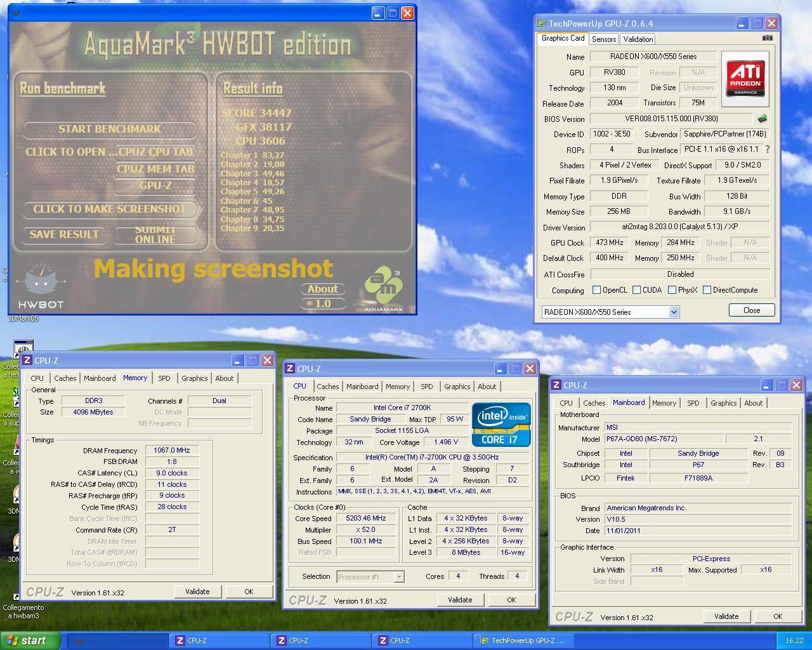812x650 pixels.
Task: Click the second CPU-Z taskbar button
Action: point(321,640)
